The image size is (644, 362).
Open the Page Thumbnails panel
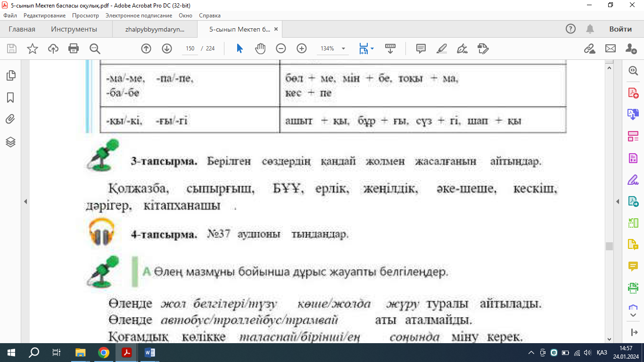pos(10,75)
